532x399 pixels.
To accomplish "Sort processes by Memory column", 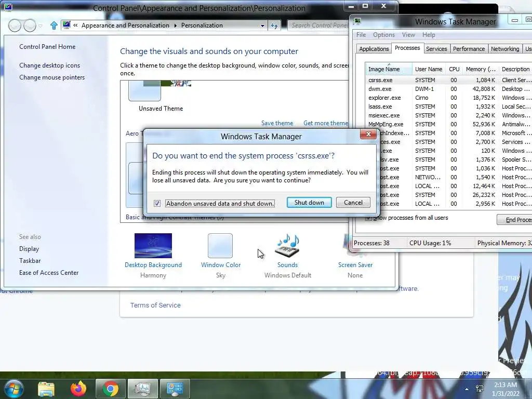I will pos(481,69).
